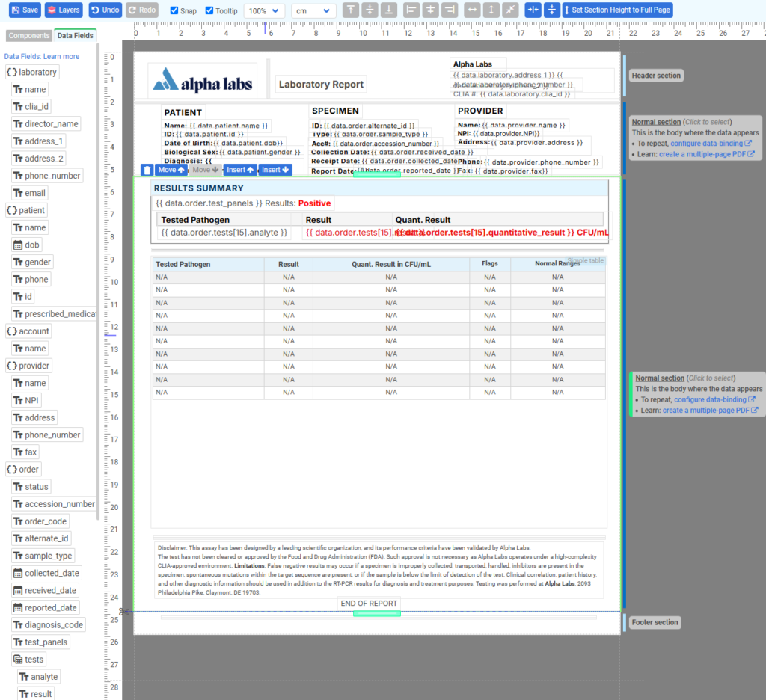
Task: Select the dob date field
Action: click(x=26, y=245)
